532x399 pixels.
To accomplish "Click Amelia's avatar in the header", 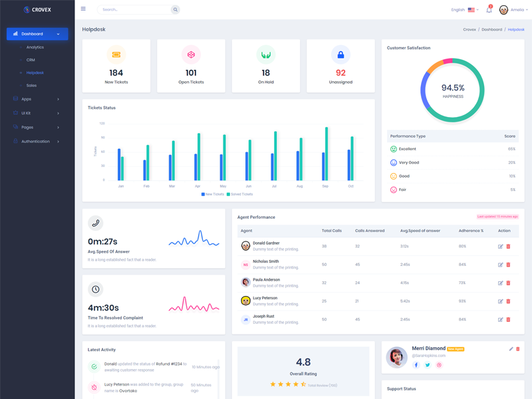I will point(503,10).
